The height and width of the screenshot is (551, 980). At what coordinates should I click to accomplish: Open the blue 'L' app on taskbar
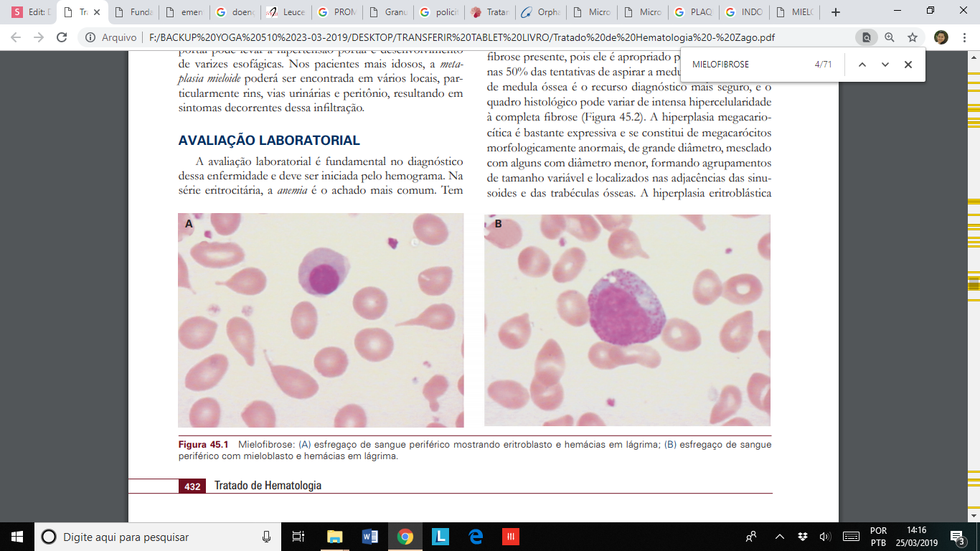tap(440, 537)
